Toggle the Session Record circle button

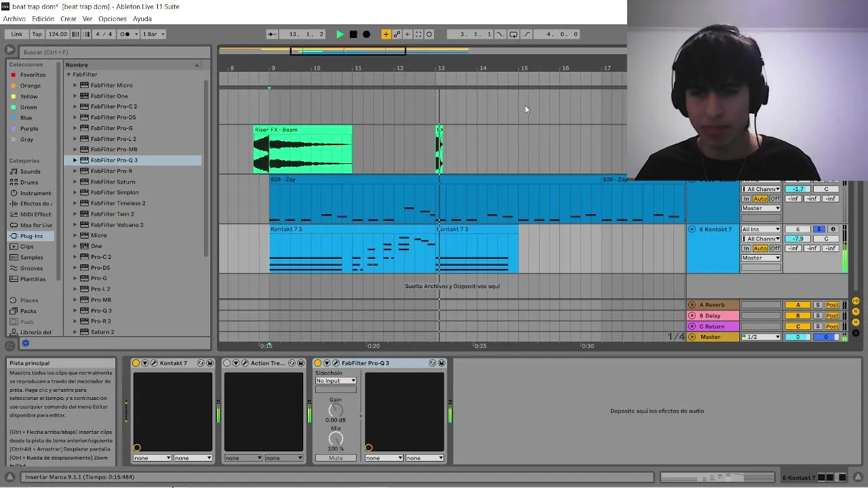(429, 34)
